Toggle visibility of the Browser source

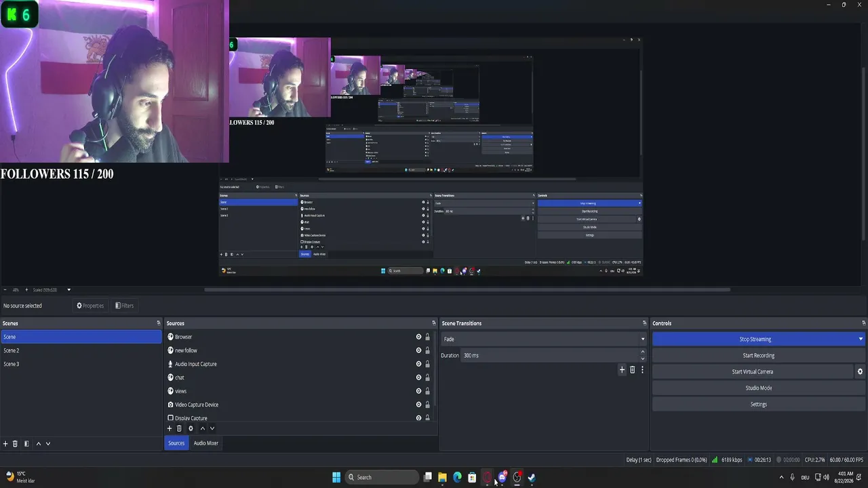tap(418, 337)
